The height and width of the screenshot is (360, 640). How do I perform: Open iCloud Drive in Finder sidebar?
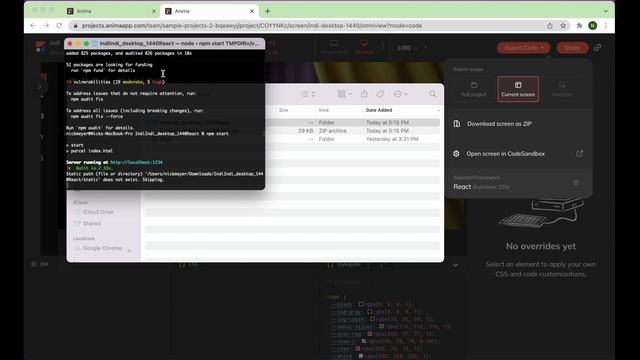(98, 212)
